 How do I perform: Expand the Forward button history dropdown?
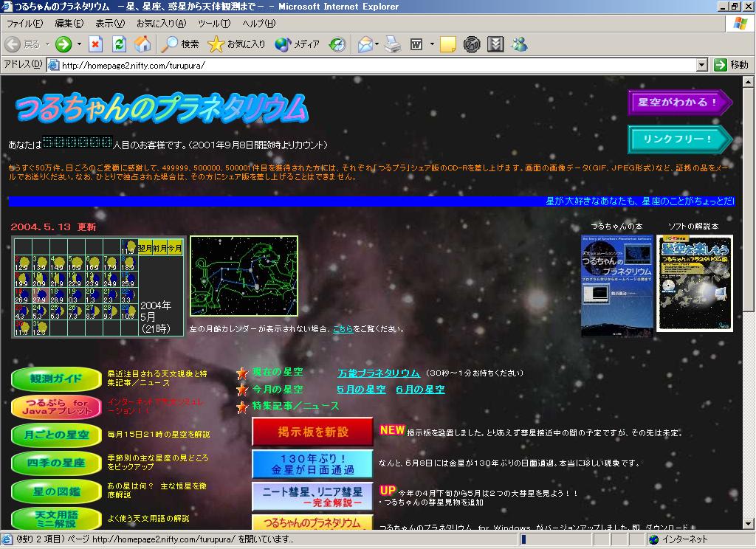pos(79,44)
